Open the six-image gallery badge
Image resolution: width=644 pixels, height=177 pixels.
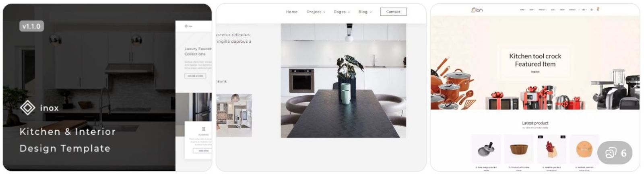(x=615, y=153)
